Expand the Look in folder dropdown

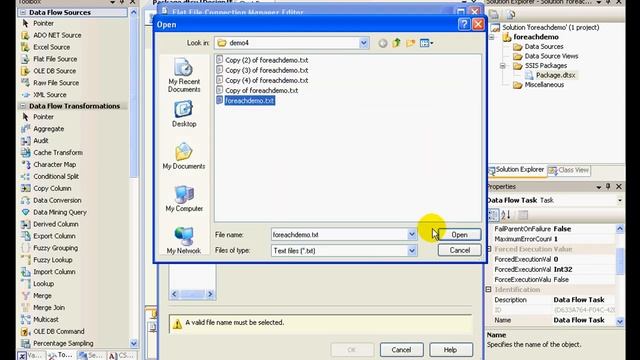(363, 43)
